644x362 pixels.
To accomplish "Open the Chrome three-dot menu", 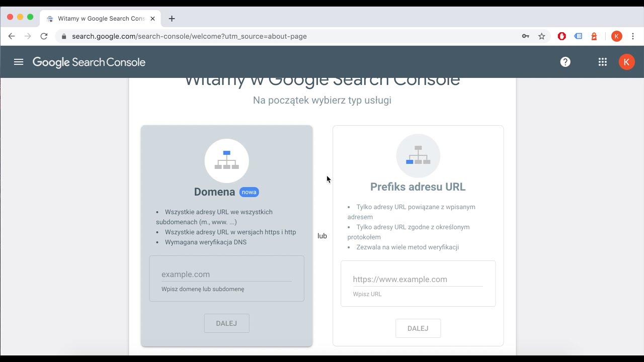I will click(633, 36).
